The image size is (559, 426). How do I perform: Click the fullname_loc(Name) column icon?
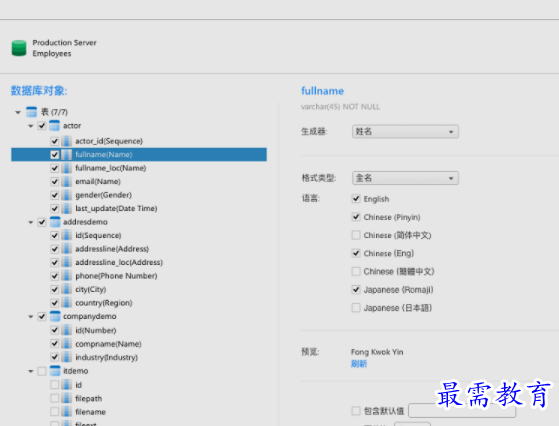66,168
